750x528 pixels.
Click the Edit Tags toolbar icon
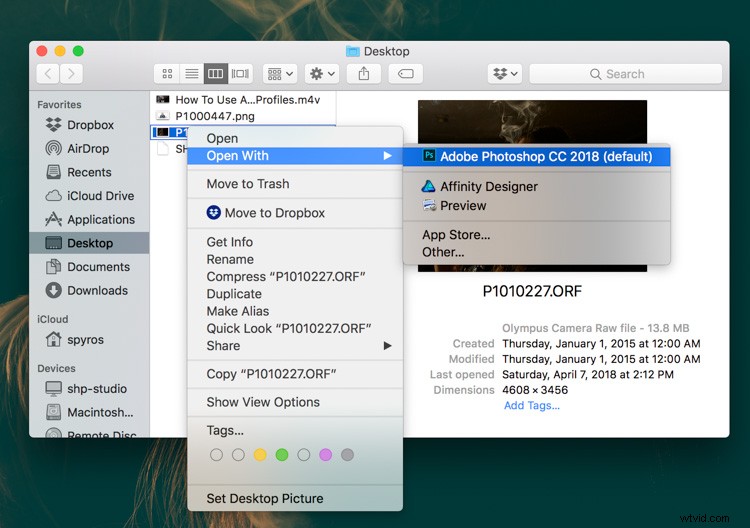(405, 73)
